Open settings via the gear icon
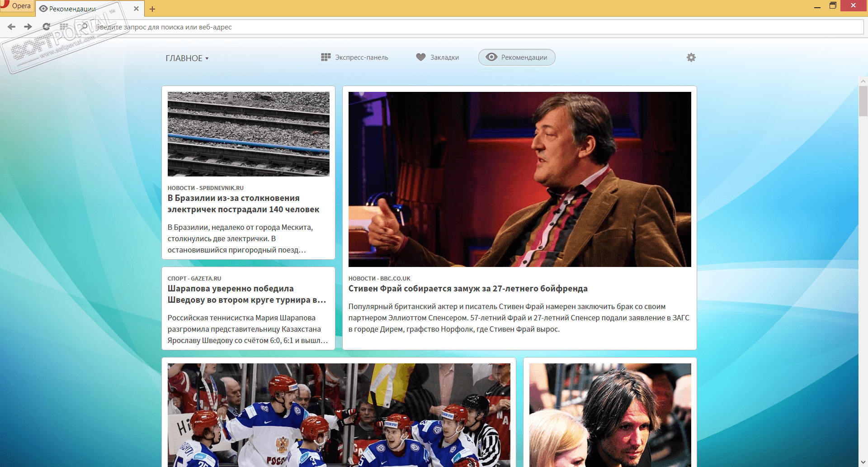This screenshot has width=868, height=467. tap(691, 57)
